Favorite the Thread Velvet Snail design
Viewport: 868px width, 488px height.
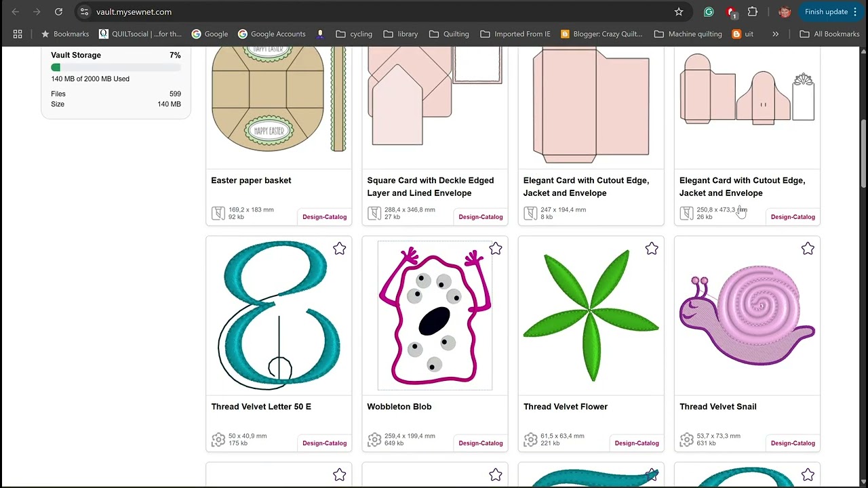(808, 249)
